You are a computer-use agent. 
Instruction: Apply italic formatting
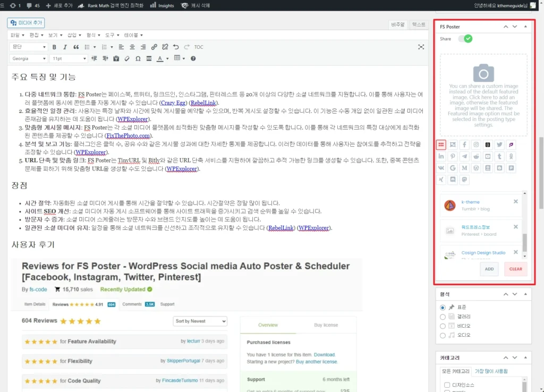click(x=65, y=47)
